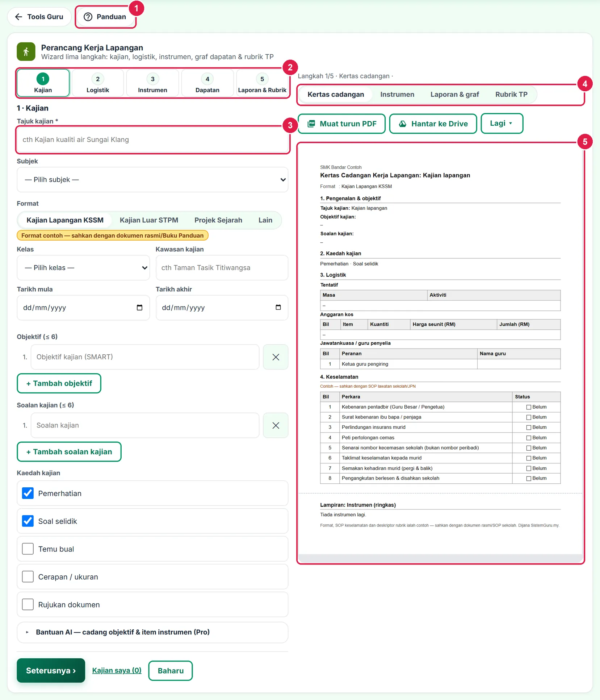
Task: Go to step 2 Logistik
Action: (98, 83)
